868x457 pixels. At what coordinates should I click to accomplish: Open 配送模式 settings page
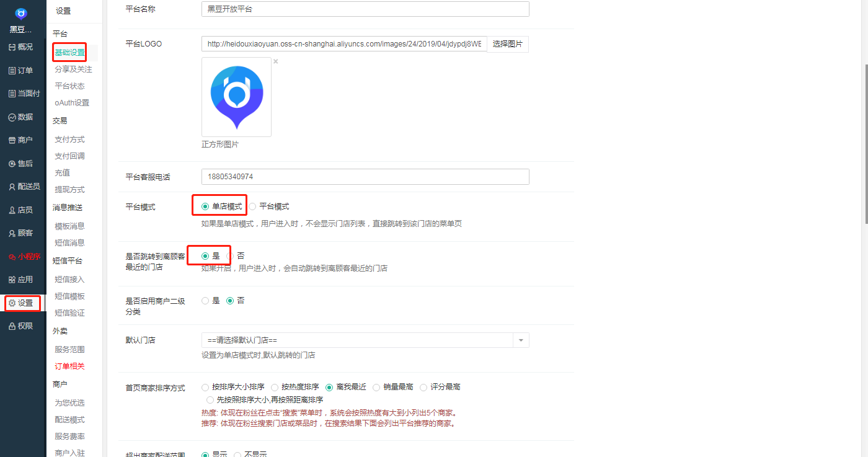point(69,420)
